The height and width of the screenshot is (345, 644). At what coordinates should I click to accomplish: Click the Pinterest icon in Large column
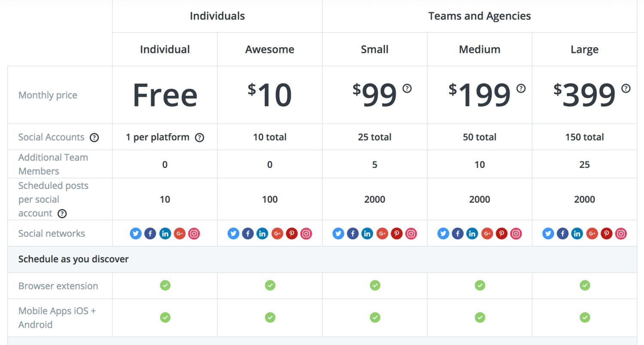[606, 234]
